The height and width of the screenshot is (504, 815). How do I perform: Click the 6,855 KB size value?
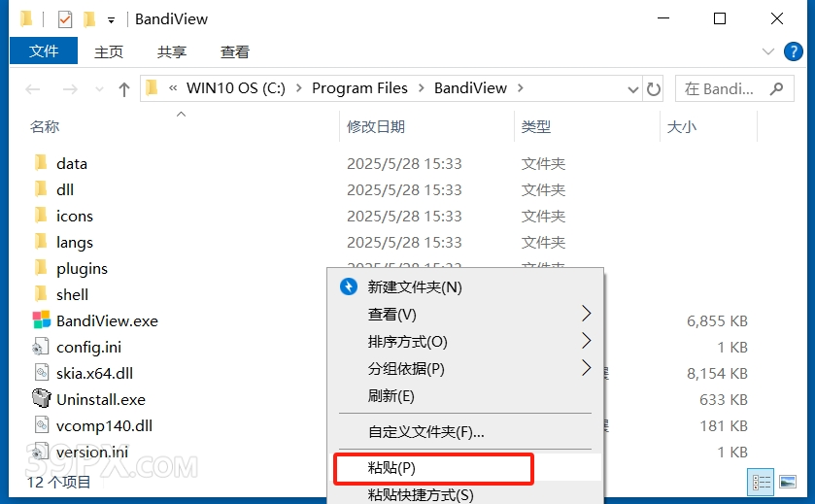[x=717, y=321]
